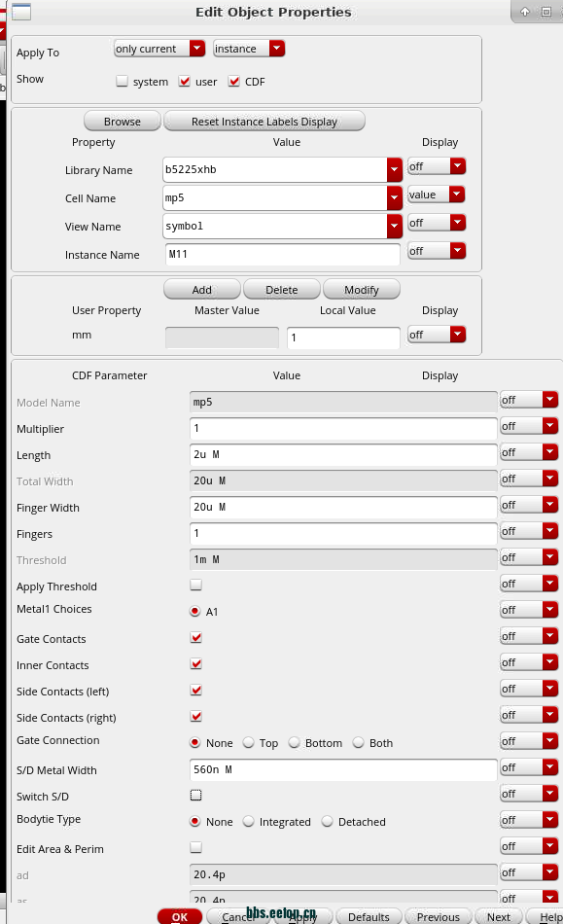
Task: Open Multiplier display dropdown
Action: [529, 426]
